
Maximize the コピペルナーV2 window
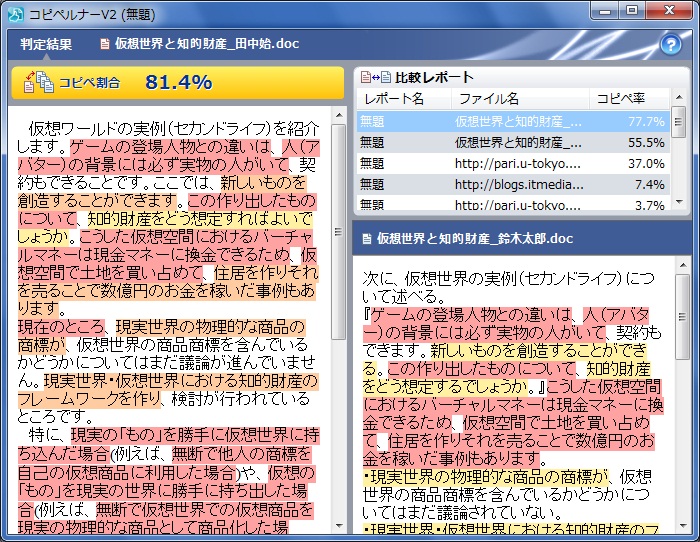click(x=632, y=11)
